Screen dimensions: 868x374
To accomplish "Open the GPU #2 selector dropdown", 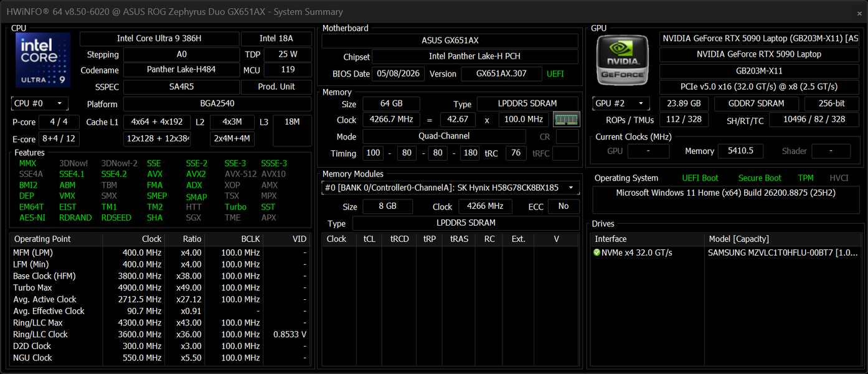I will pyautogui.click(x=621, y=103).
